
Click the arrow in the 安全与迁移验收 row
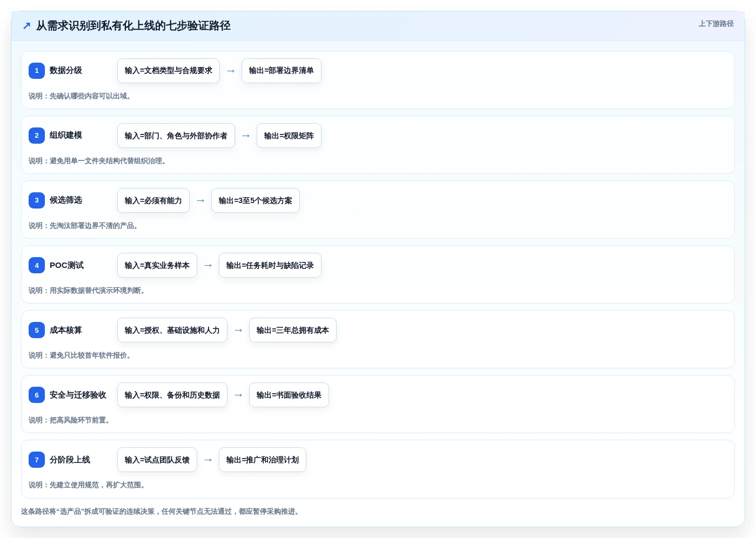pyautogui.click(x=238, y=395)
